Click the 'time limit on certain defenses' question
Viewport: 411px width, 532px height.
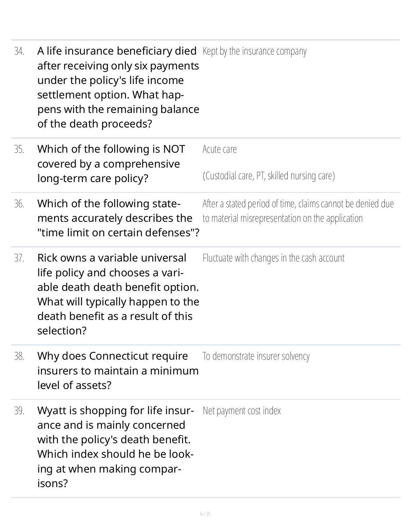point(118,218)
